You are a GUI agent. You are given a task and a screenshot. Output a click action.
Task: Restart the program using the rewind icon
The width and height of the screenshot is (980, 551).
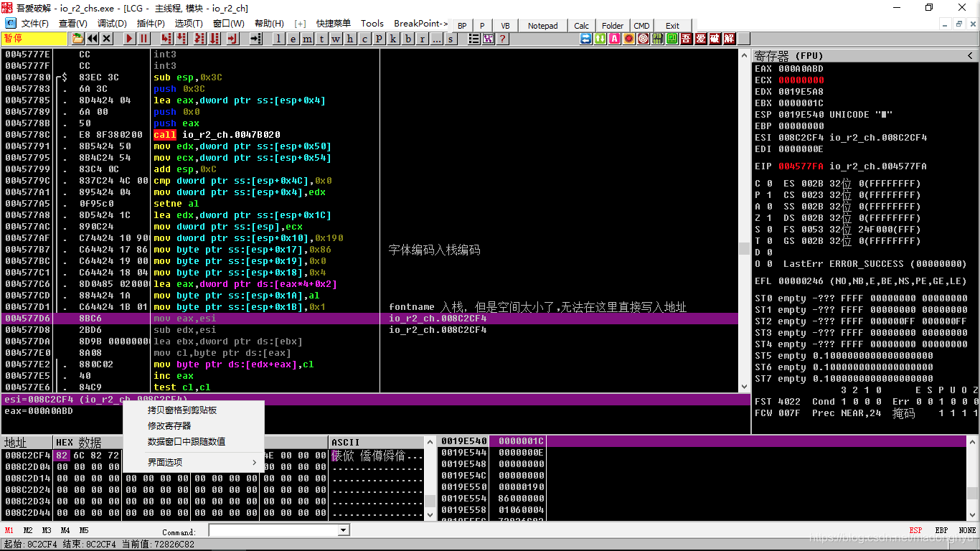point(93,39)
